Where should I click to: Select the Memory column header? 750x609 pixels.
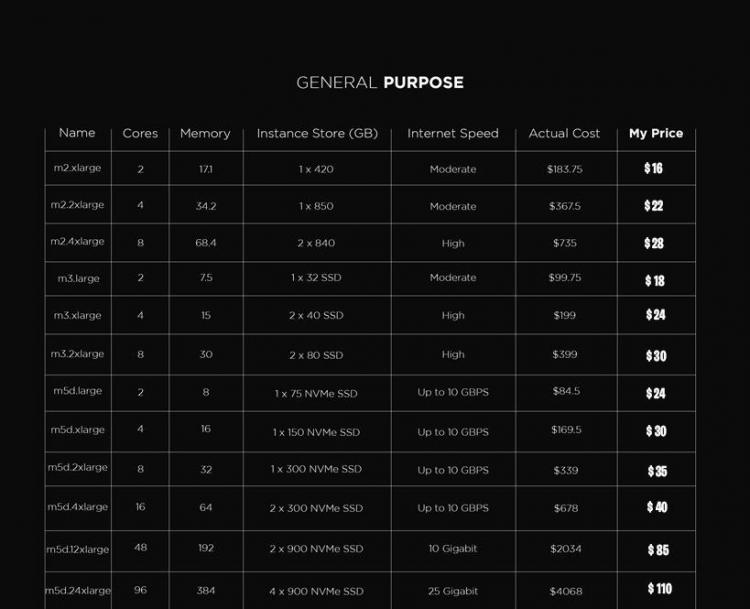point(205,134)
